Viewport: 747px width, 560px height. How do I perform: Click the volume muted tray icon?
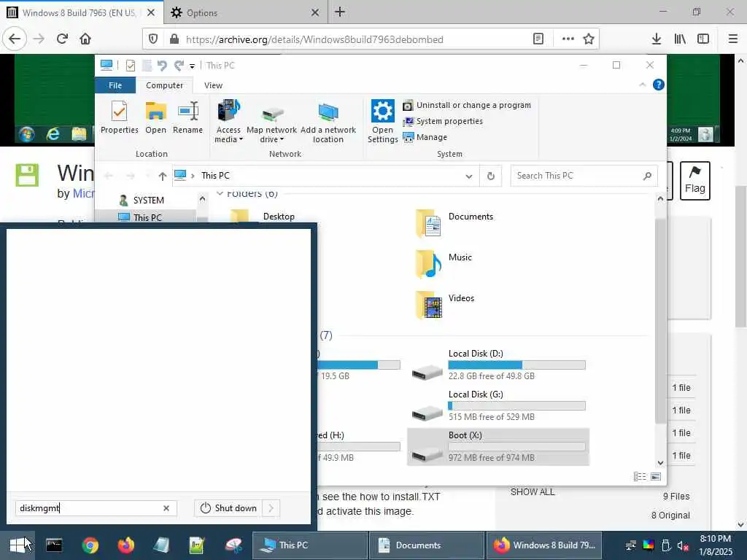pos(683,545)
